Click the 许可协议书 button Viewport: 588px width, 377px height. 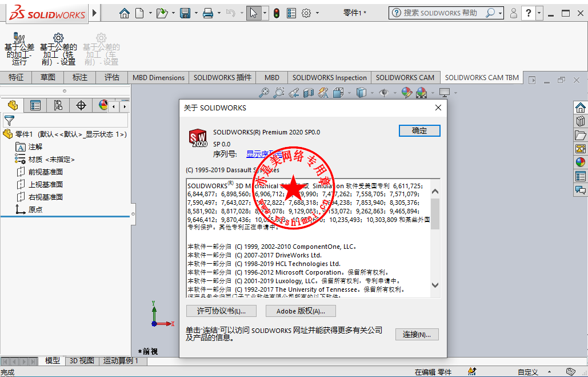click(221, 311)
